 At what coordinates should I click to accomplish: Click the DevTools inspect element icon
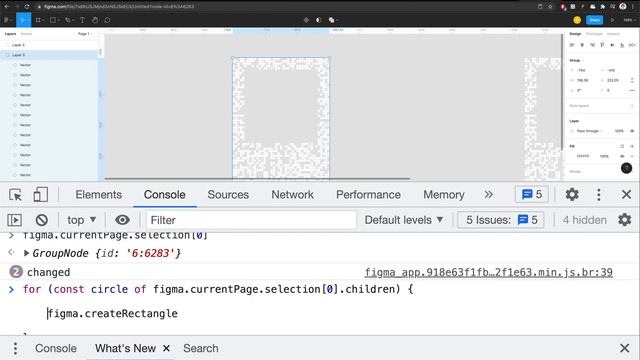(16, 195)
